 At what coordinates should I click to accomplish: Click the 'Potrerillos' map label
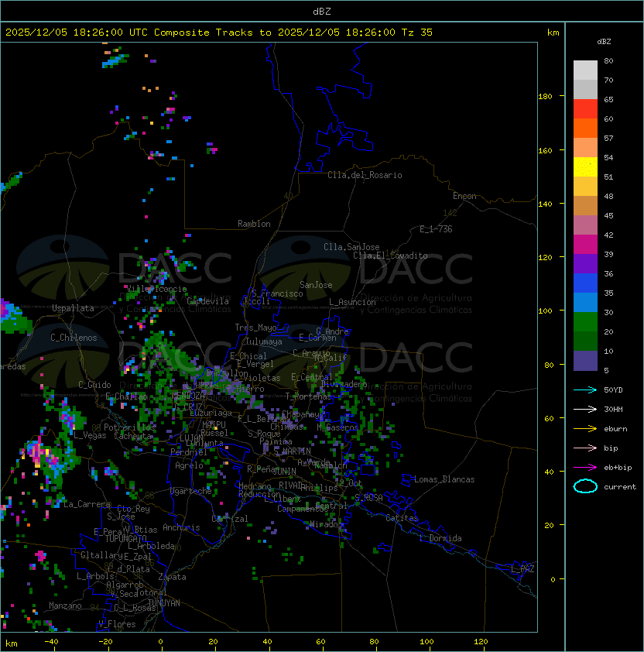tap(129, 427)
